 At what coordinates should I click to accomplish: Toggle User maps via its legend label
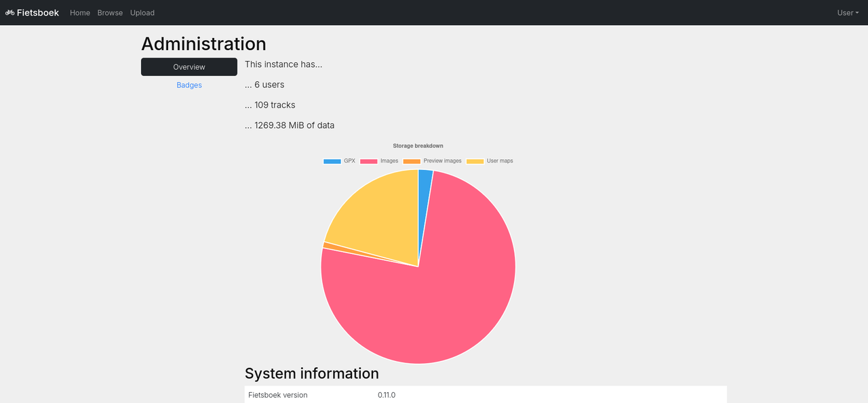(x=500, y=161)
